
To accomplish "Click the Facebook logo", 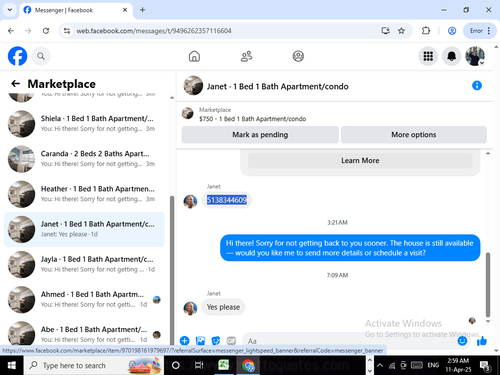I will tap(17, 56).
